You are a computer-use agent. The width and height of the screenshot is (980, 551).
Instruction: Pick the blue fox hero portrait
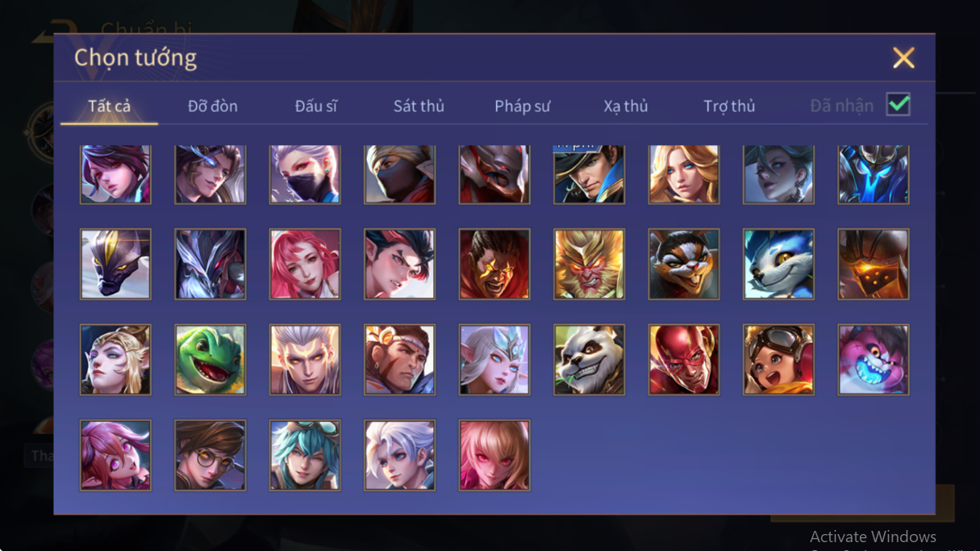point(778,264)
